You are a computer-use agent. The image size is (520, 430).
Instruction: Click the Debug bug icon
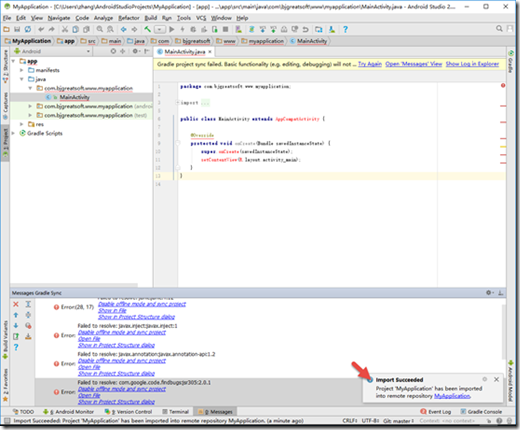193,29
